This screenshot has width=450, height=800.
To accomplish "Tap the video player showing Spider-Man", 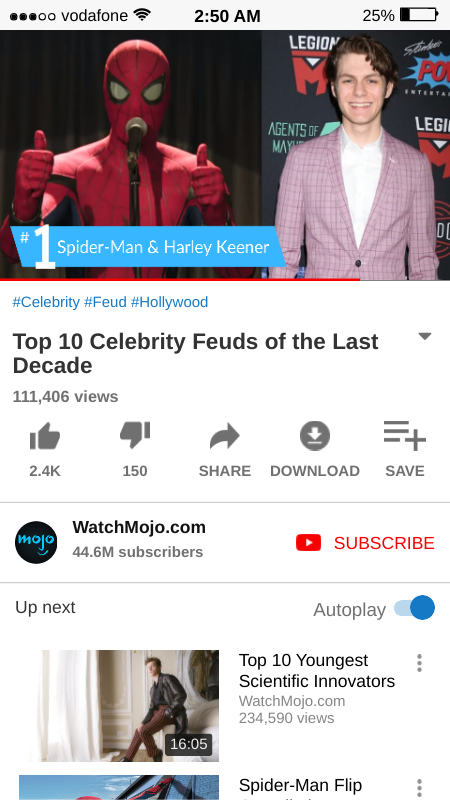I will (x=225, y=155).
